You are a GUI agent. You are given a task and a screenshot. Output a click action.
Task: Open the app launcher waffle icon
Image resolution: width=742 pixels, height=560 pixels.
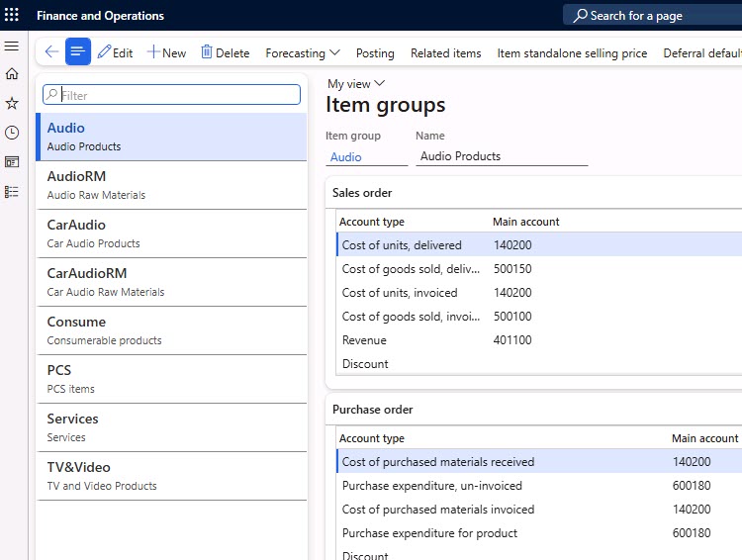pyautogui.click(x=12, y=16)
